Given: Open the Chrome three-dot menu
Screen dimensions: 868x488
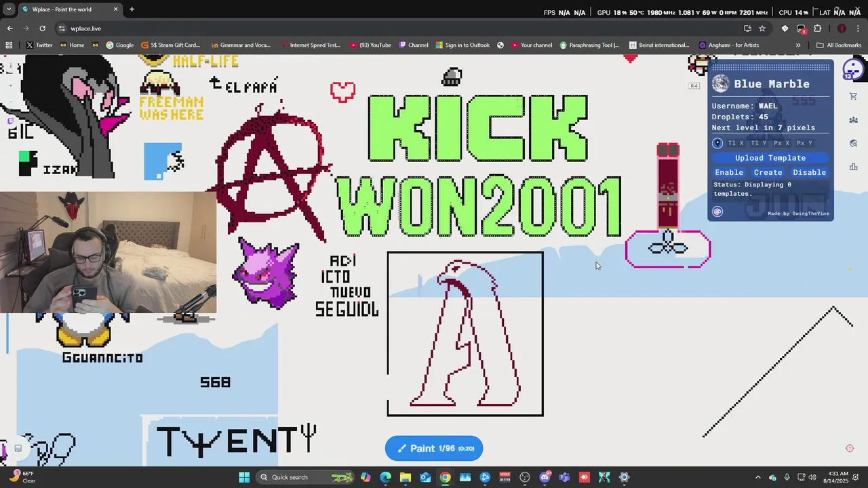Looking at the screenshot, I should pos(859,28).
